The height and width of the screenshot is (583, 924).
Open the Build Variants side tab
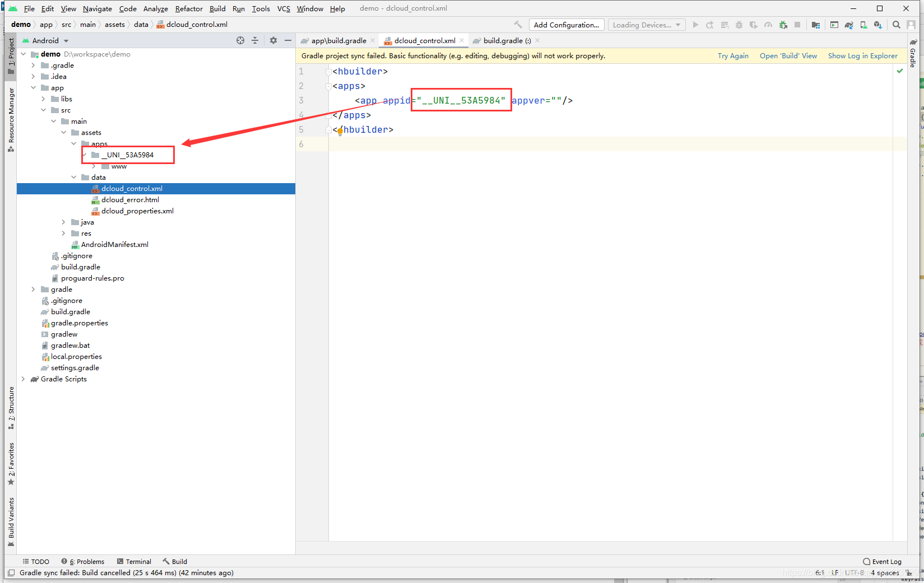[x=11, y=522]
